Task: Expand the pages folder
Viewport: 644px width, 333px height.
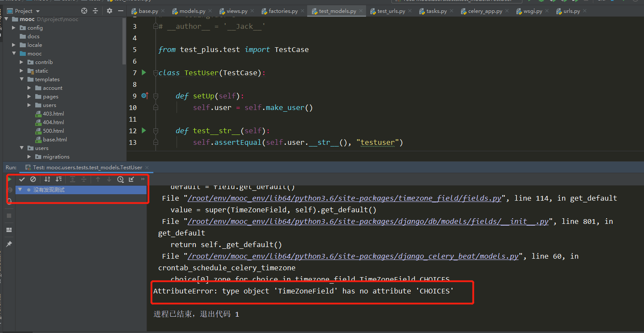Action: pos(30,97)
